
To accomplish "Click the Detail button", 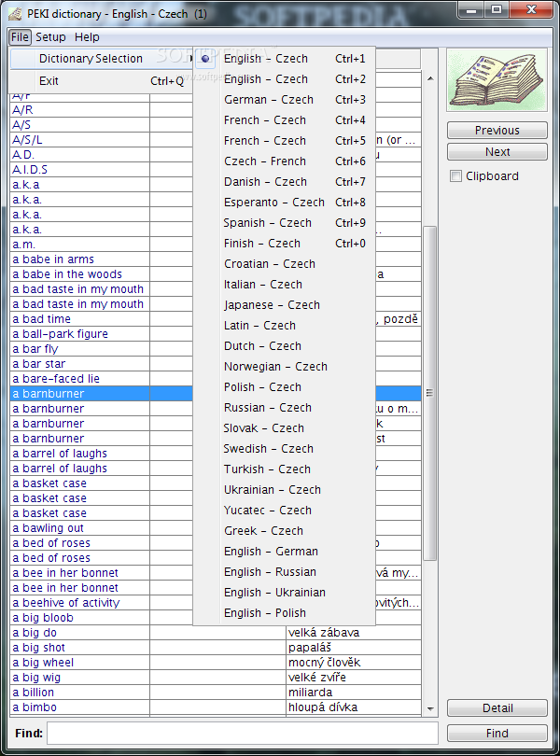I will point(497,707).
